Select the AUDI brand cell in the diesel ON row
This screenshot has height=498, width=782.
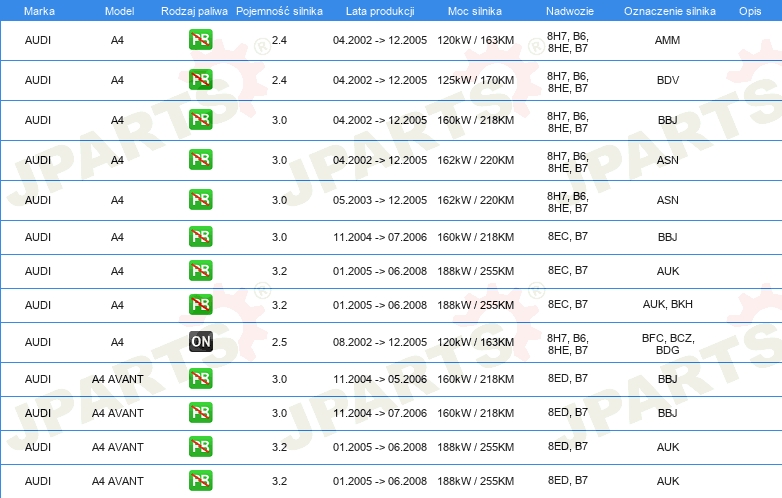click(x=38, y=342)
